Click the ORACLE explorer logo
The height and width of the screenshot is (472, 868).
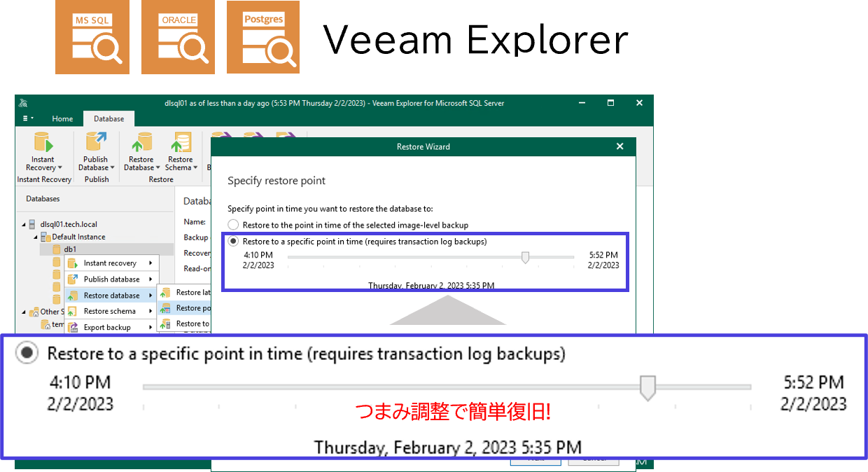(x=178, y=37)
